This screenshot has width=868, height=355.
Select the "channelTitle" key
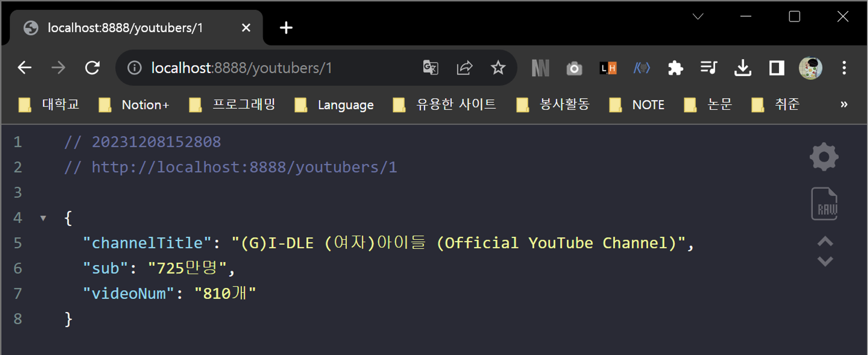coord(147,243)
